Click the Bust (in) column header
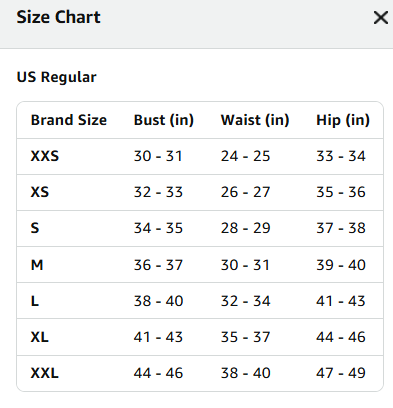 [164, 120]
